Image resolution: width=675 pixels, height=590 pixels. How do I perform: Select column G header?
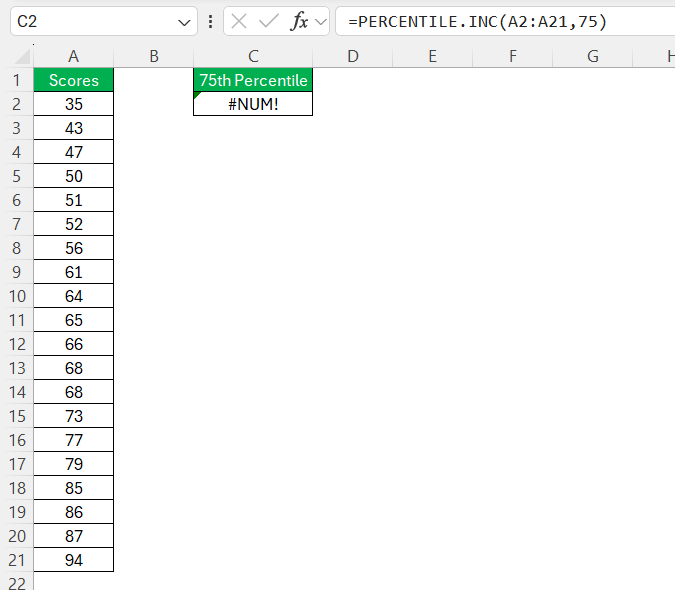click(x=593, y=56)
